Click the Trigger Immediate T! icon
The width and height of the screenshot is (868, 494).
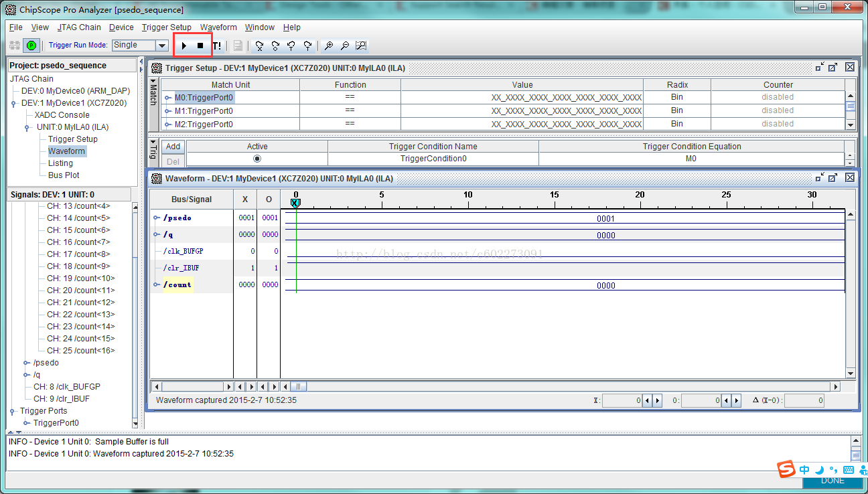[217, 46]
